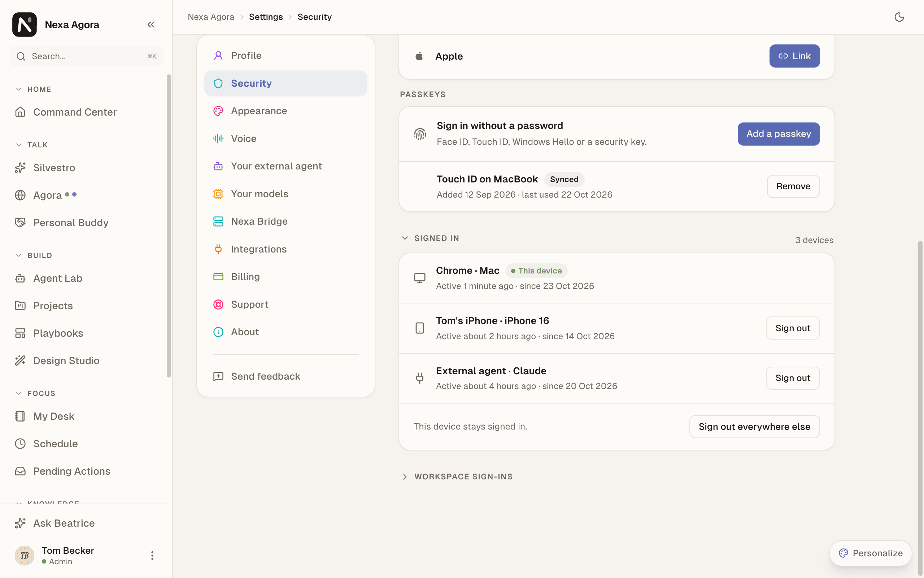Open Design Studio wand icon
The width and height of the screenshot is (924, 578).
pyautogui.click(x=20, y=361)
